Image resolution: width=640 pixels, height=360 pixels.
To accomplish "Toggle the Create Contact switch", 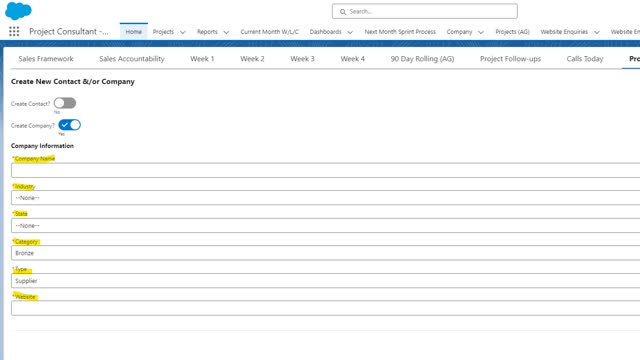I will pyautogui.click(x=65, y=103).
